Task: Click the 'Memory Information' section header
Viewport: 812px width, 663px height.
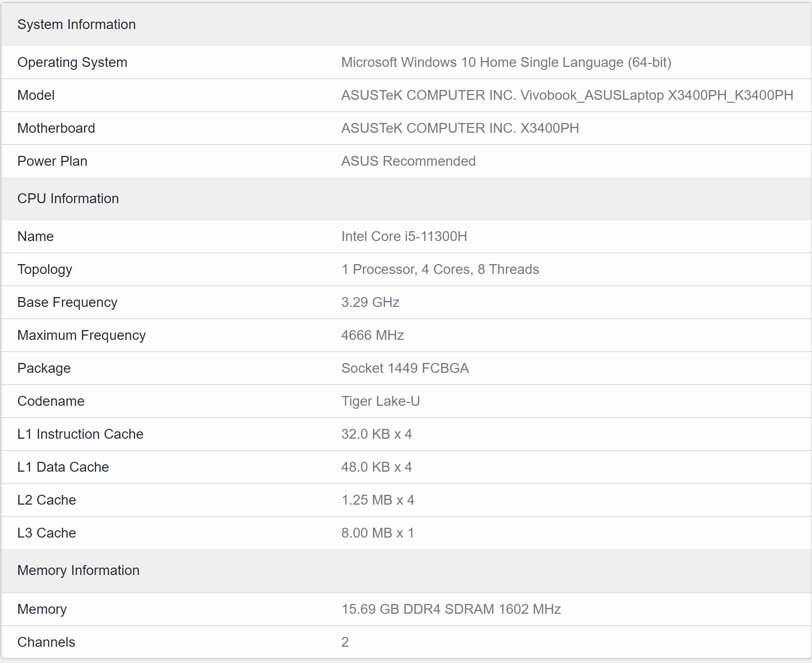Action: tap(78, 571)
